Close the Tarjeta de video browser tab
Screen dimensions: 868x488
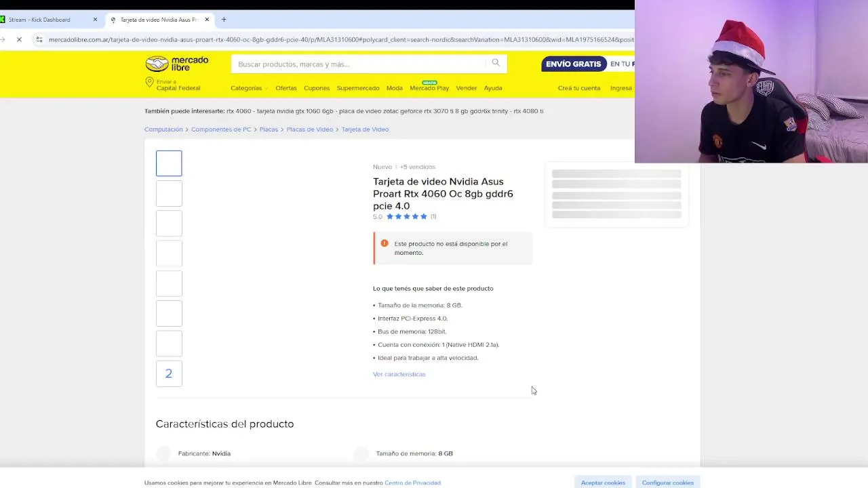click(x=207, y=20)
